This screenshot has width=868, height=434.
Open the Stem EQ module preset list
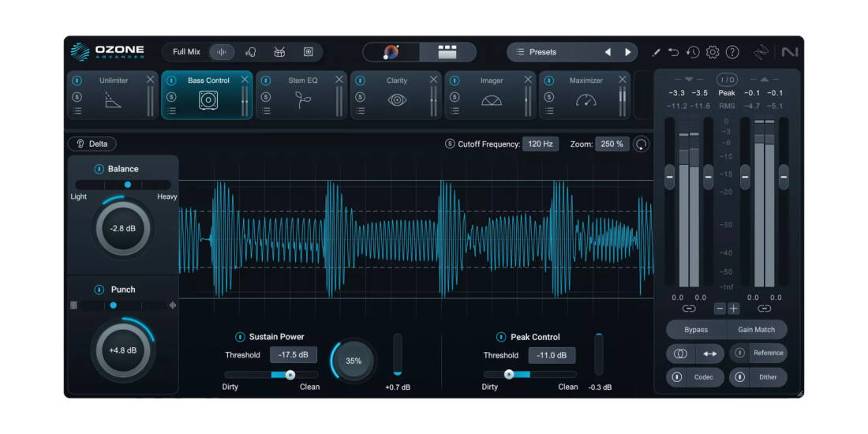(x=266, y=110)
